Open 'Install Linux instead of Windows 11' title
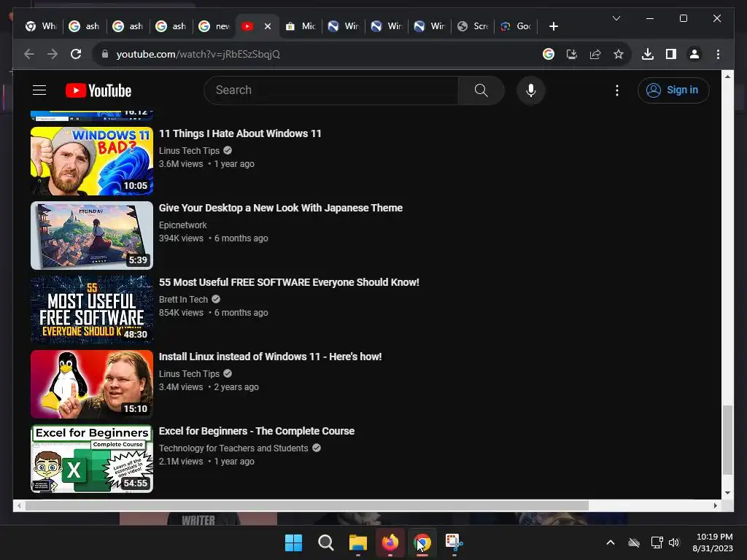The image size is (747, 560). pos(270,356)
